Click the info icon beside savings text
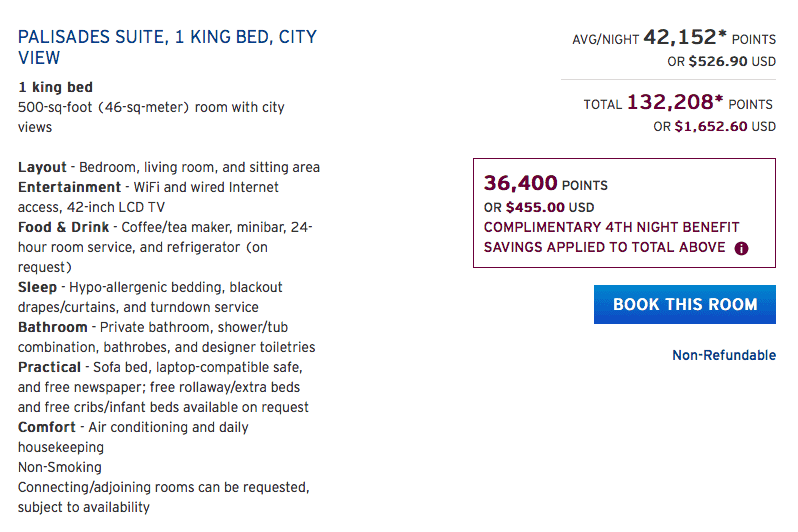 741,248
